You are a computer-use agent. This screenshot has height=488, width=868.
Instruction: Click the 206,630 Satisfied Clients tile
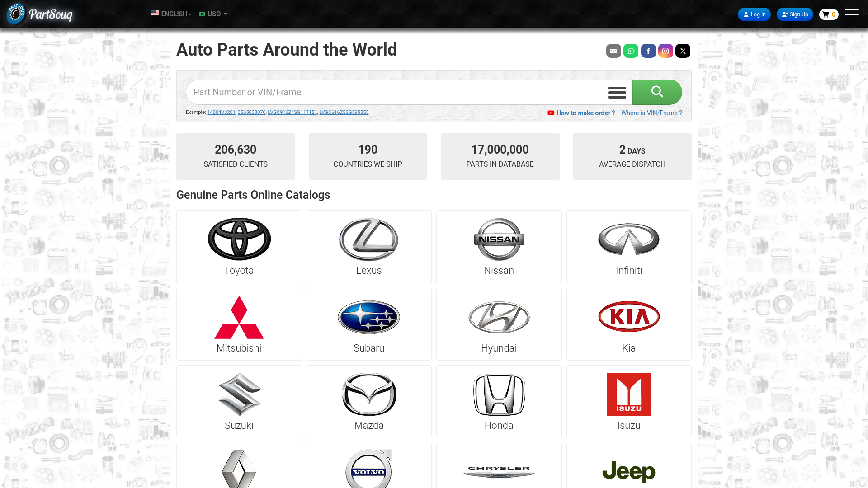tap(236, 156)
